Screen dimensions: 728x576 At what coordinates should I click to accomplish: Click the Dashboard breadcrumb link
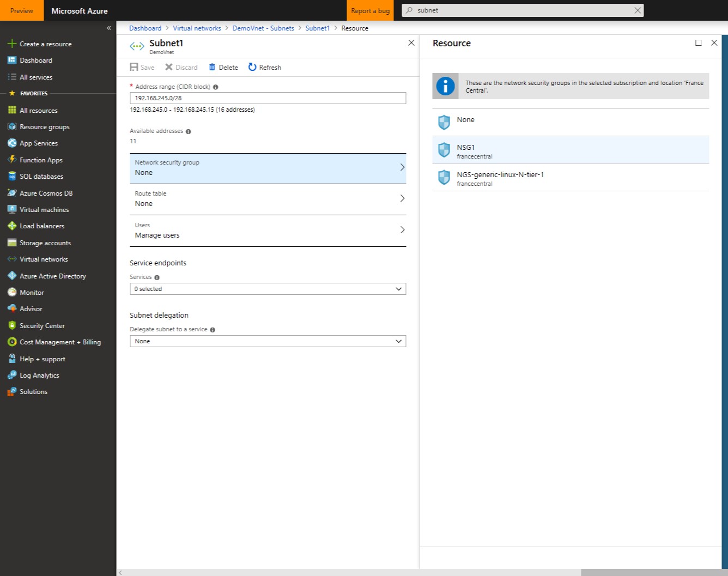coord(145,28)
